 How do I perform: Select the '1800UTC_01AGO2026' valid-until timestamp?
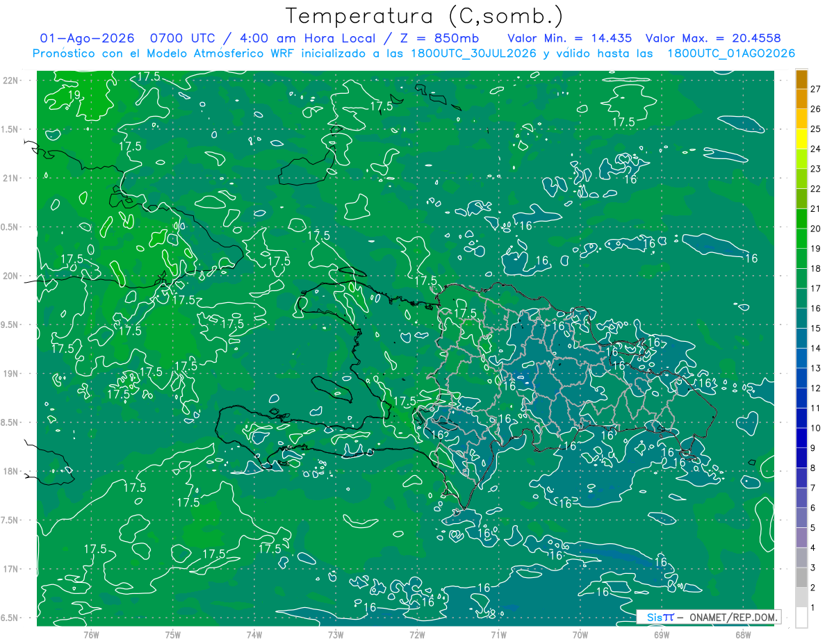pyautogui.click(x=731, y=53)
